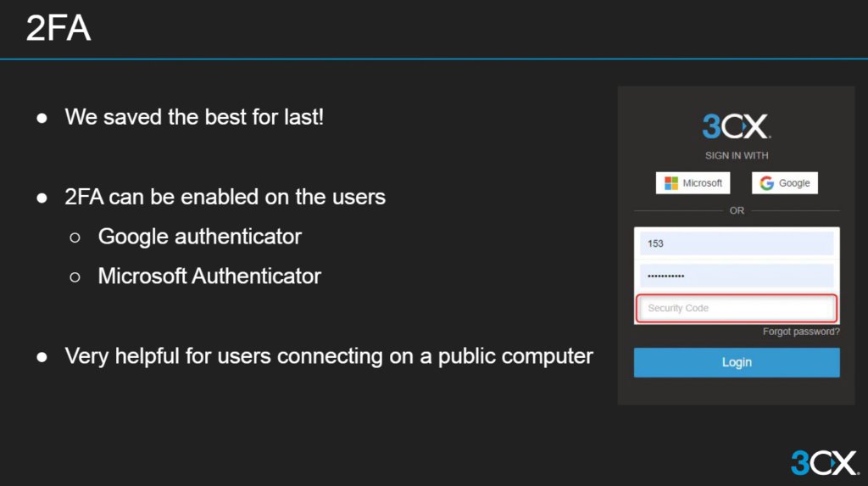Sign in with the Microsoft button label

point(702,183)
